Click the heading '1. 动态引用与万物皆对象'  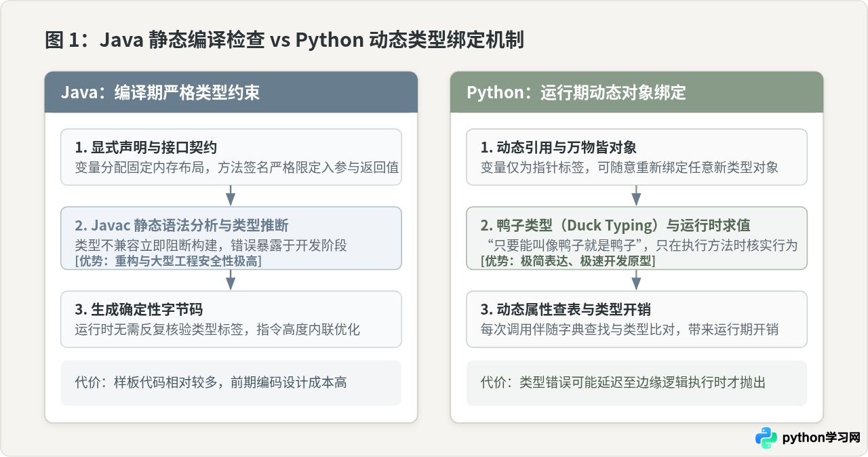click(559, 148)
